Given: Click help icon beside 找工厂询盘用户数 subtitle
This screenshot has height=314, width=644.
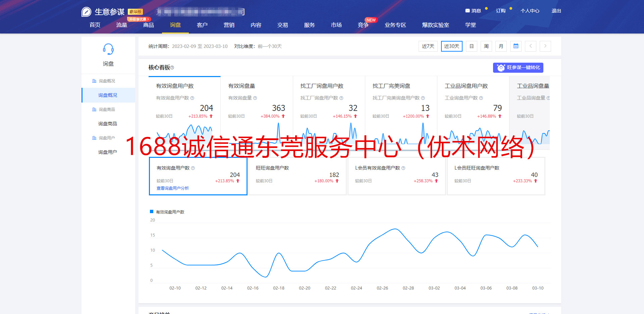Looking at the screenshot, I should click(341, 98).
